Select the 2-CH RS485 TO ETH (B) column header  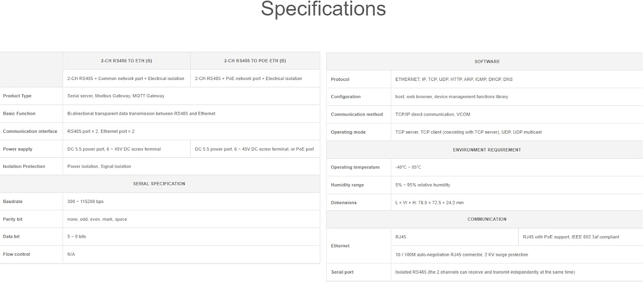127,61
